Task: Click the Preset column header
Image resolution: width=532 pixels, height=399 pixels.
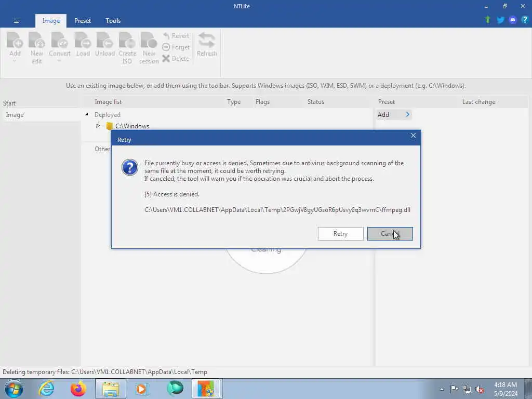Action: (x=387, y=102)
